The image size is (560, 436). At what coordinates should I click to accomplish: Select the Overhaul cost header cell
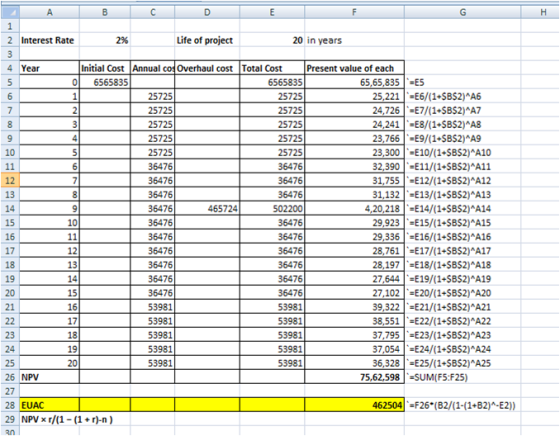pyautogui.click(x=207, y=68)
